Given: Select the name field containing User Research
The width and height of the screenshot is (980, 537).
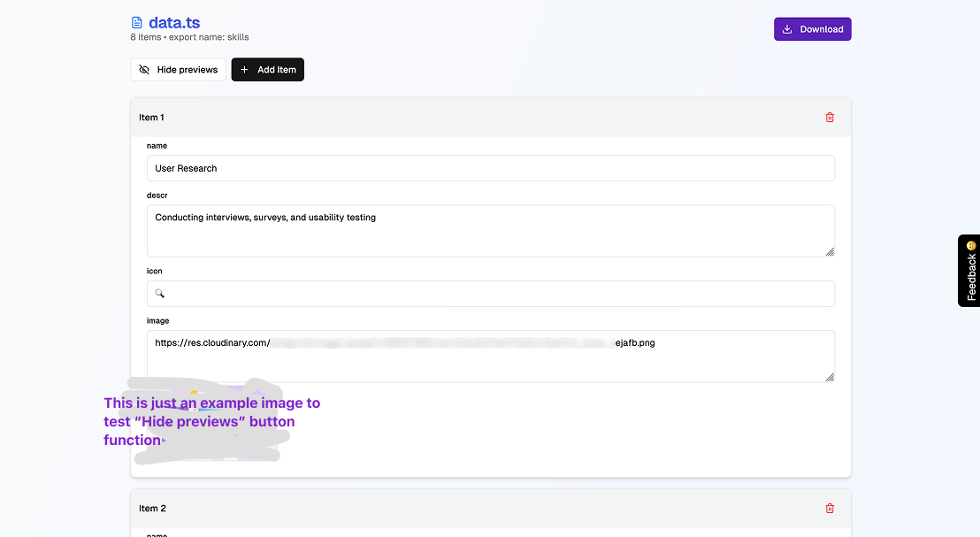Looking at the screenshot, I should tap(490, 167).
